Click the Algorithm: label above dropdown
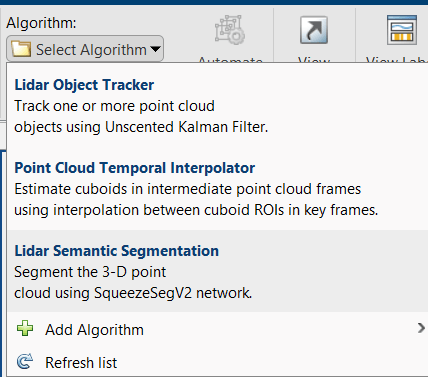 pos(41,23)
